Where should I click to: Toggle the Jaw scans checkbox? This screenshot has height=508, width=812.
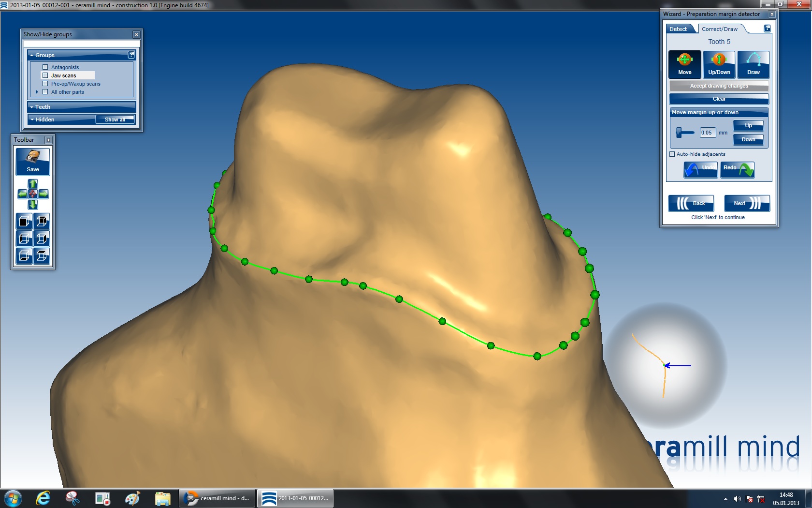tap(45, 75)
